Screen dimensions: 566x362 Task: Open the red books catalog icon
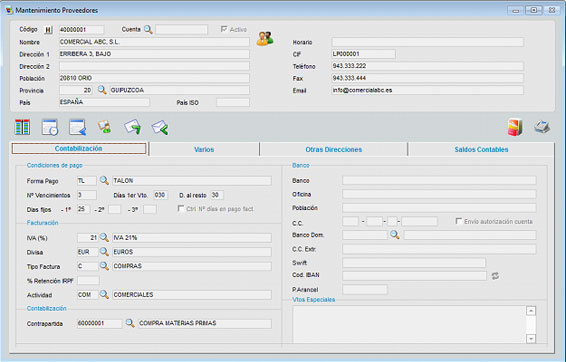[515, 127]
